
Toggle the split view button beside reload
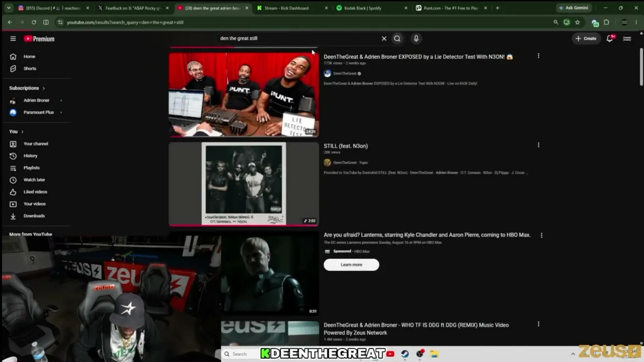click(x=46, y=22)
